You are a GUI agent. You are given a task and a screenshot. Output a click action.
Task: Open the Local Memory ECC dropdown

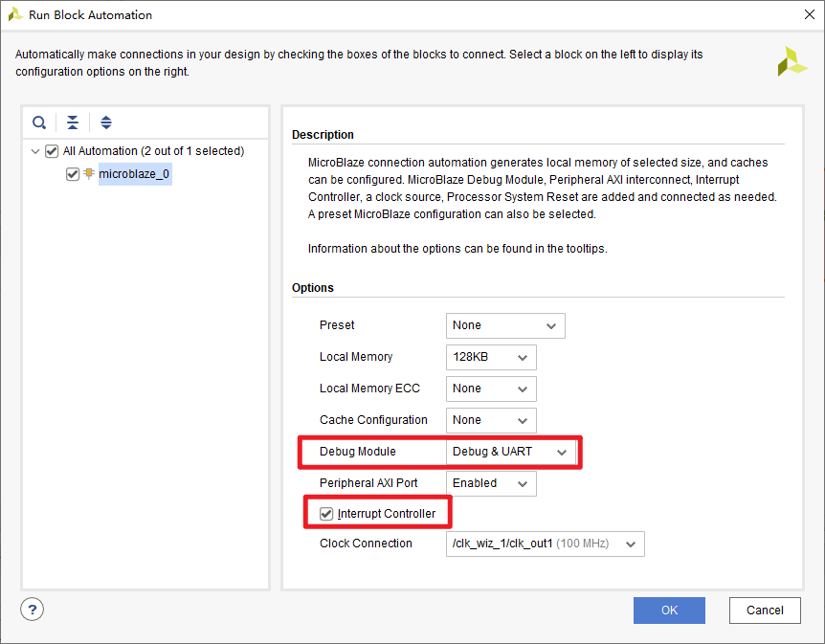coord(491,389)
